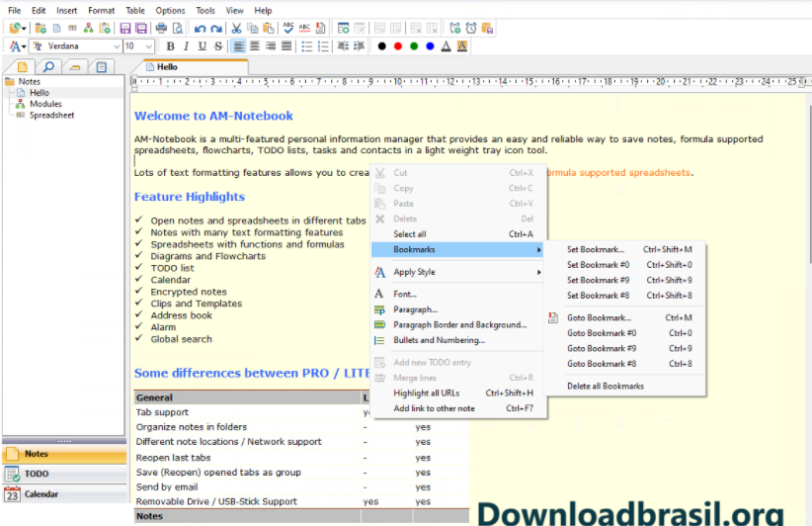This screenshot has height=526, width=812.
Task: Click the Save icon in toolbar
Action: pyautogui.click(x=125, y=29)
